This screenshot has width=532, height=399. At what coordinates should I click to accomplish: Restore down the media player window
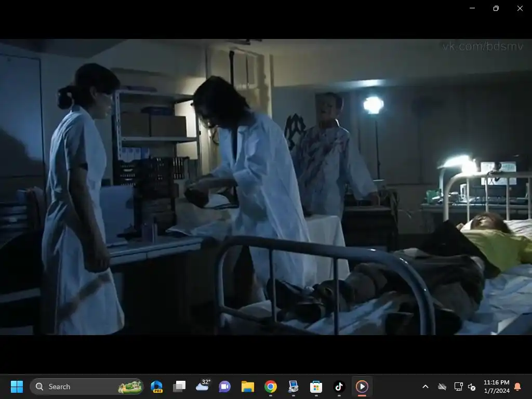pyautogui.click(x=496, y=8)
